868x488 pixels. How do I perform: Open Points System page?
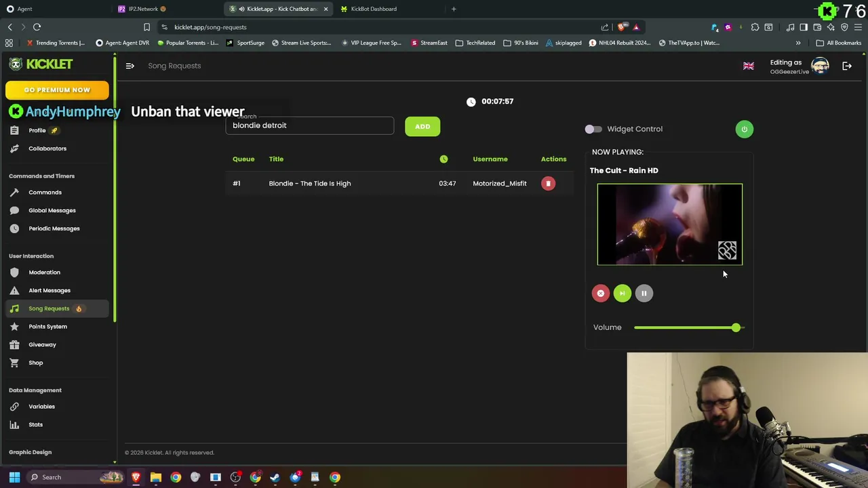pos(47,327)
